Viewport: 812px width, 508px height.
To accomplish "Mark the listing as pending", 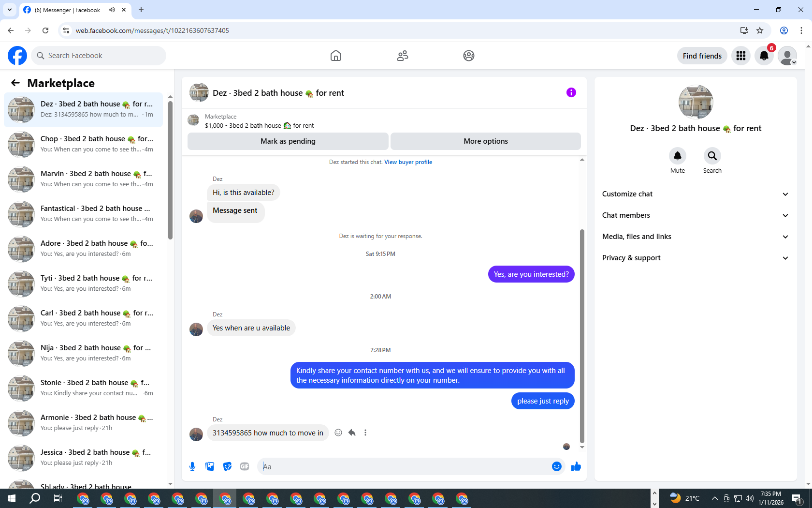I will (288, 141).
